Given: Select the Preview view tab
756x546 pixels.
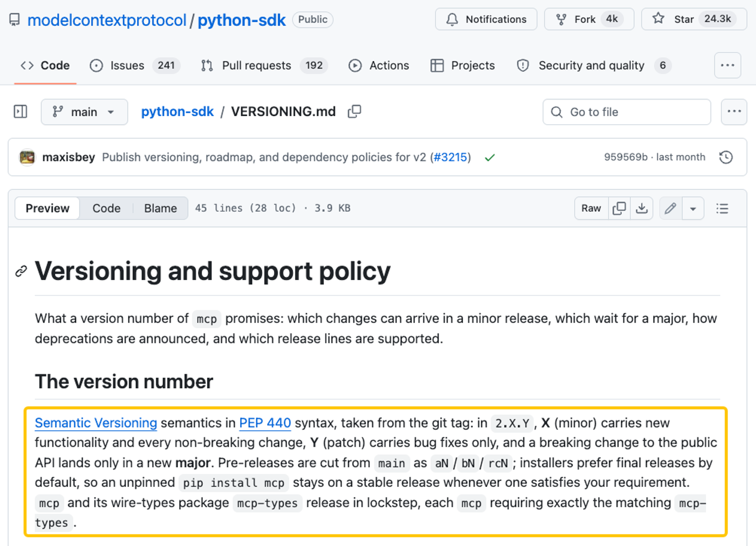Looking at the screenshot, I should (x=47, y=208).
